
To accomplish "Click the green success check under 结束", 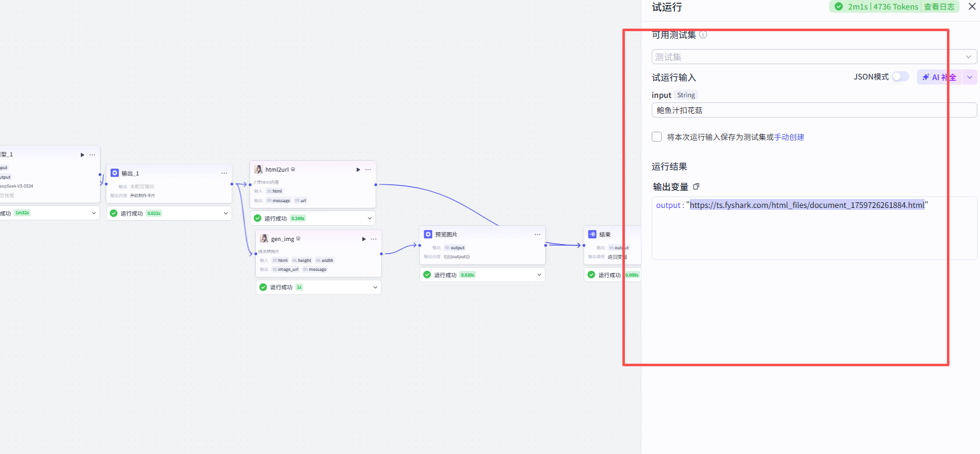I will tap(591, 275).
